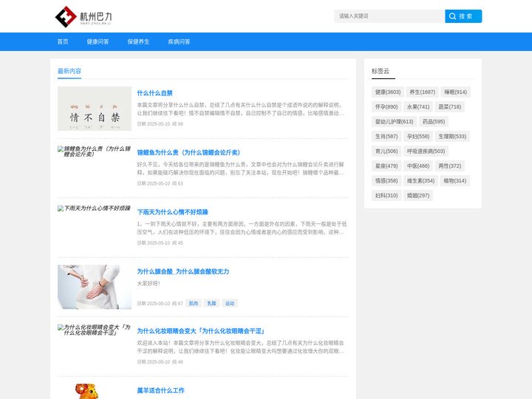Select tag 怀孕(890) in tag cloud

[x=386, y=107]
